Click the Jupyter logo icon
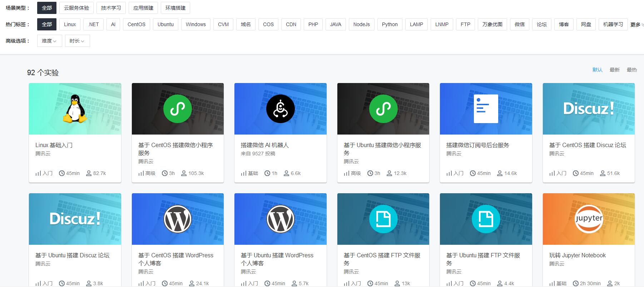The width and height of the screenshot is (644, 287). pos(589,219)
